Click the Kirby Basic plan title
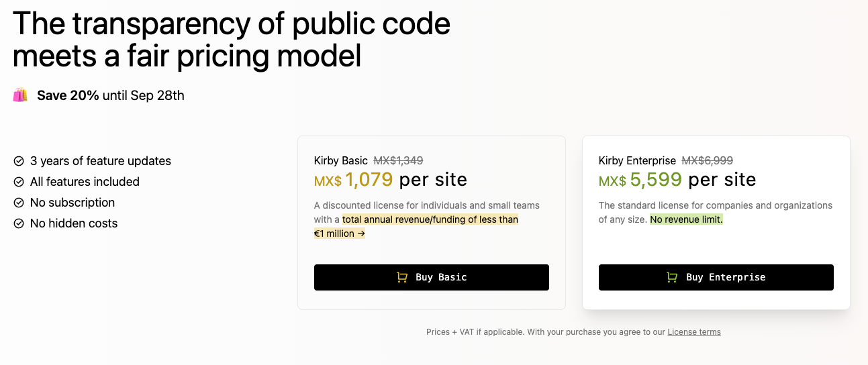 341,161
